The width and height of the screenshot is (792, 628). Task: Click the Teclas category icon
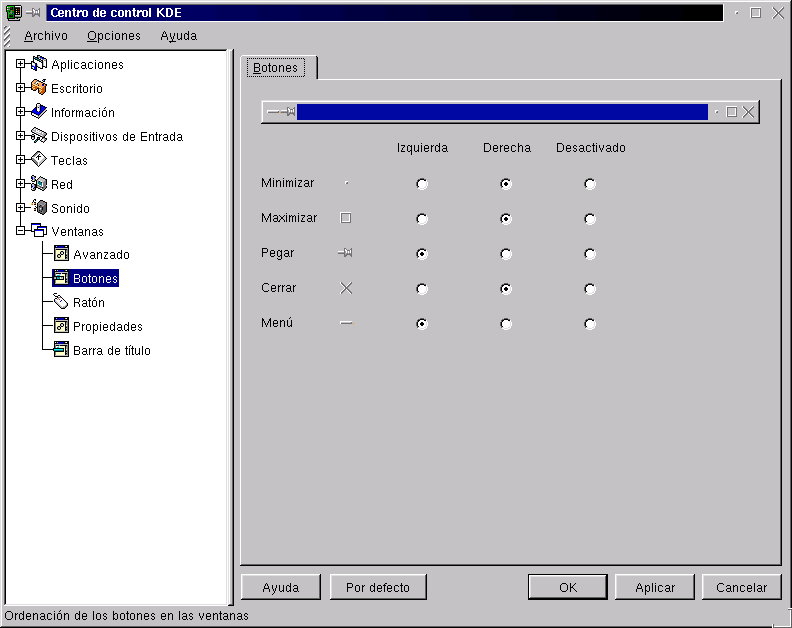[39, 160]
